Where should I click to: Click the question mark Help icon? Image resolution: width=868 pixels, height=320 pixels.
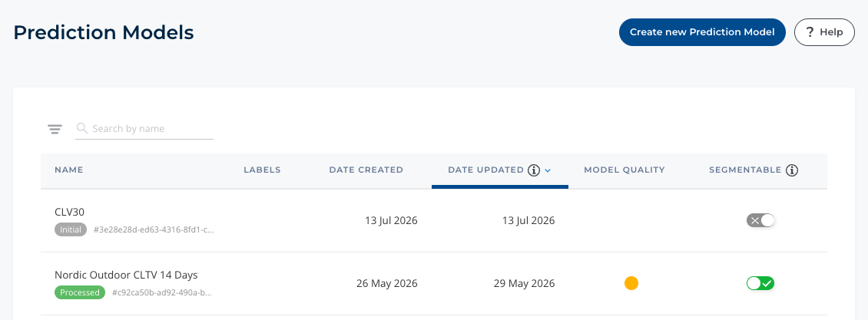[x=810, y=32]
